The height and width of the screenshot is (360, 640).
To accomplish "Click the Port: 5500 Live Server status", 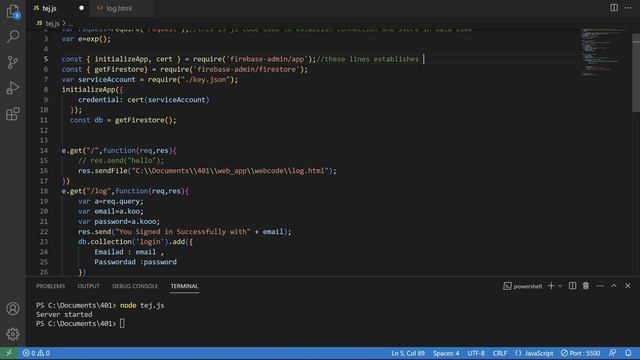I will click(580, 353).
